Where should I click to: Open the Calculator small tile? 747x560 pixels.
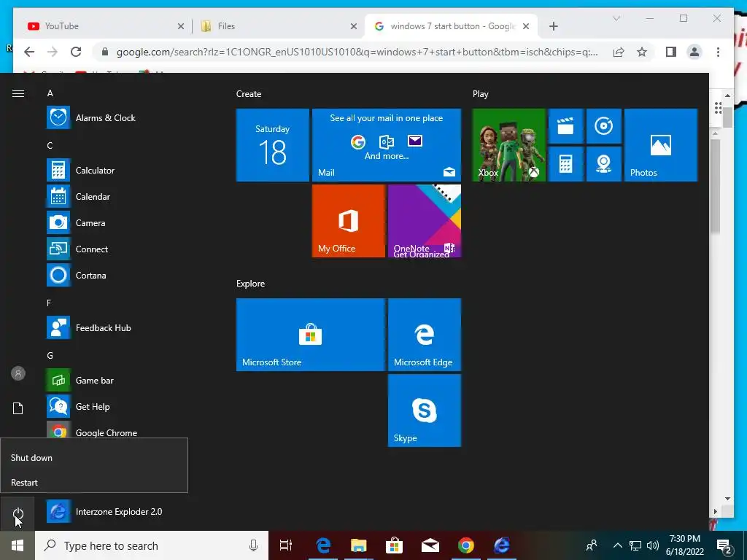(x=565, y=164)
